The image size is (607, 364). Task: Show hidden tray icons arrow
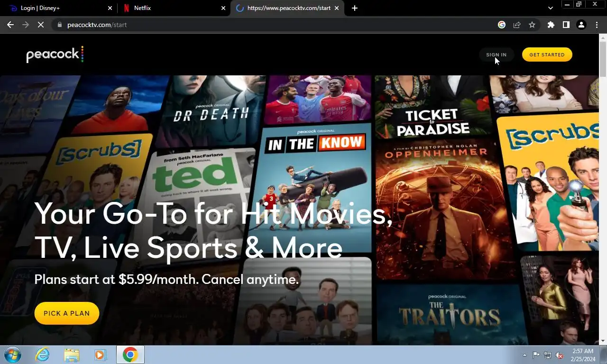click(x=524, y=355)
